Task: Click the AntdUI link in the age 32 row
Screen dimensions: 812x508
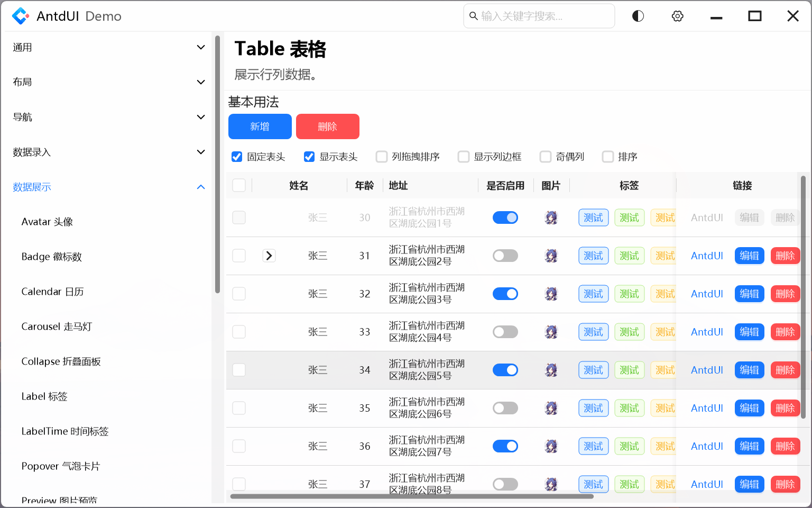Action: click(x=707, y=294)
